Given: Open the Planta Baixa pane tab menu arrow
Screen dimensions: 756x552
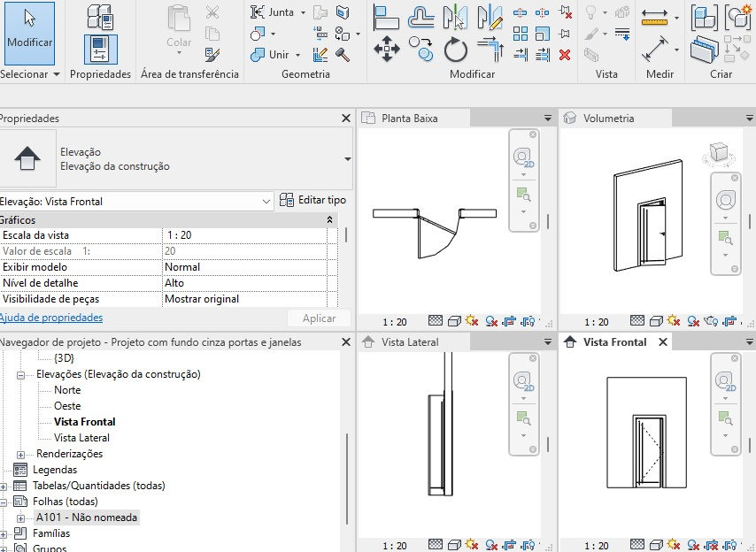Looking at the screenshot, I should (548, 118).
